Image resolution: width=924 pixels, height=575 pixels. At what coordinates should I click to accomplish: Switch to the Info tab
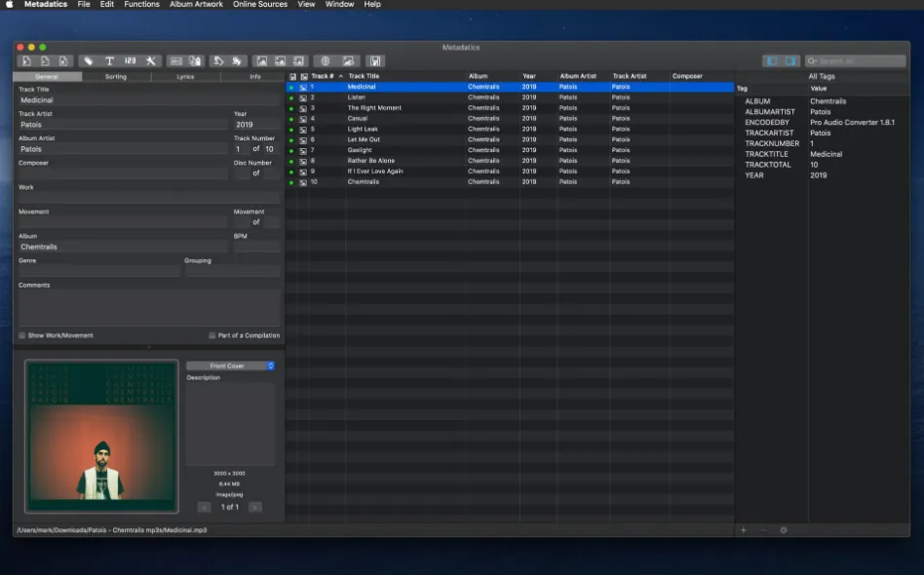(254, 77)
